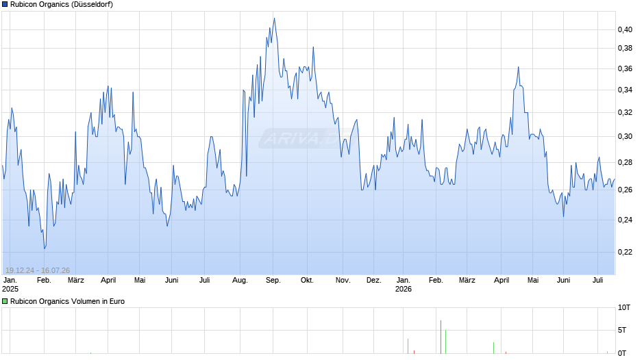Click the September 2025 price peak point

274,18
